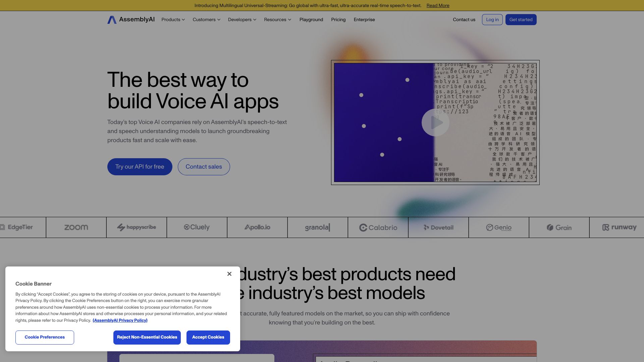Click the Zoom customer logo
The image size is (644, 362).
76,227
